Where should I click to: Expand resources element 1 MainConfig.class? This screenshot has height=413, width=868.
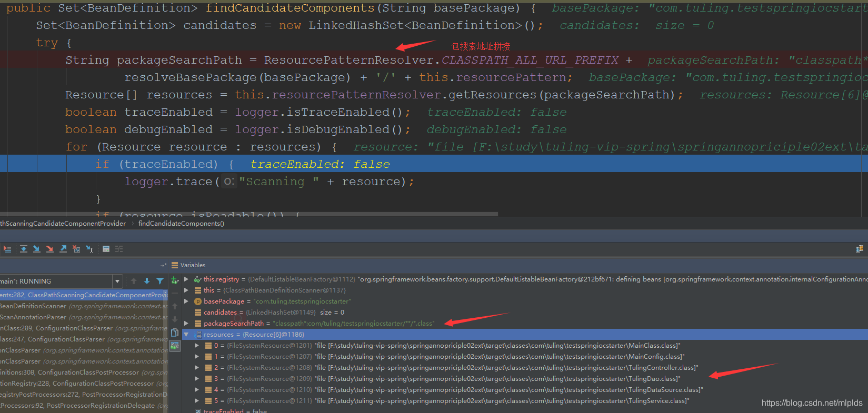[x=196, y=357]
